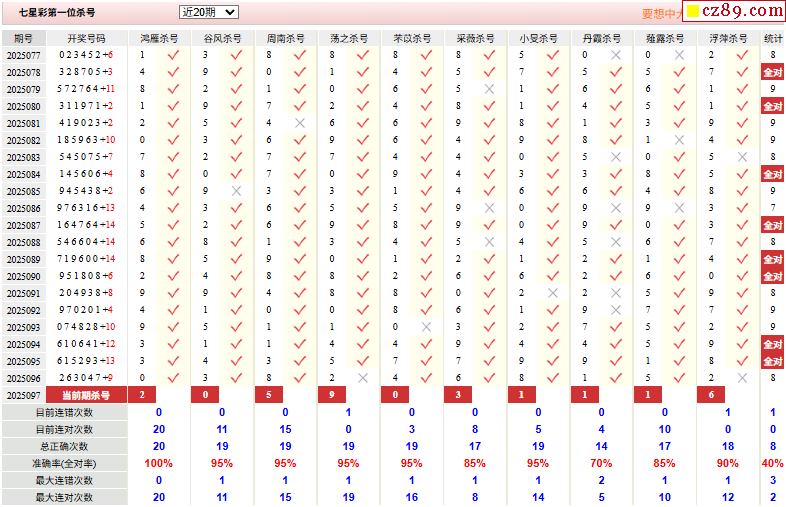The image size is (786, 507).
Task: Click the gray X for 丹霞杀号 in row 2025092
Action: 616,310
